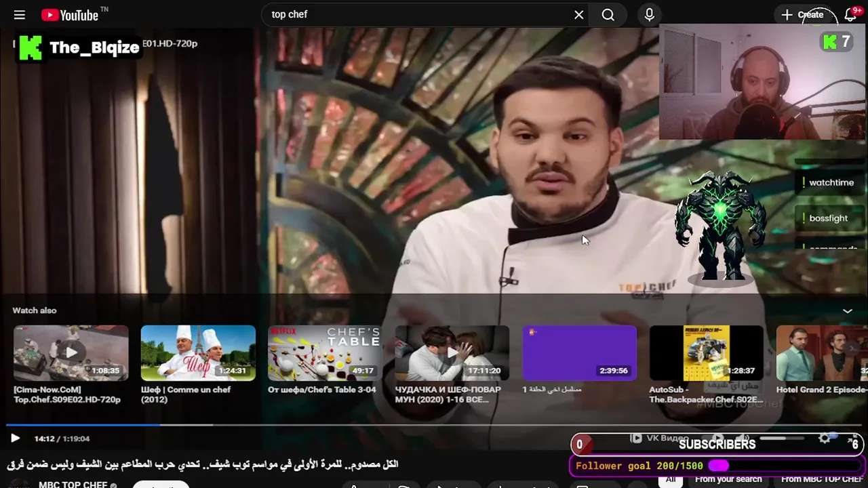Click title 'Hotel Grand 2 Episode'
Image resolution: width=868 pixels, height=488 pixels.
pyautogui.click(x=822, y=390)
